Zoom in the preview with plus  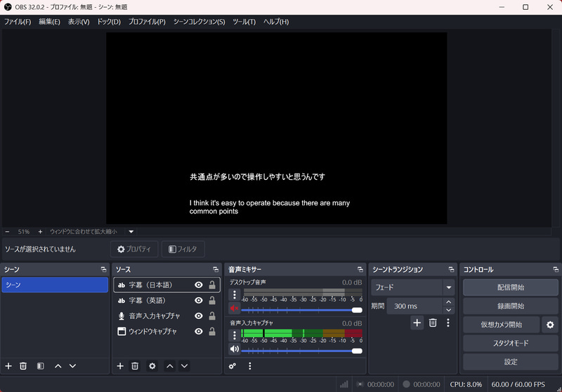pyautogui.click(x=40, y=232)
